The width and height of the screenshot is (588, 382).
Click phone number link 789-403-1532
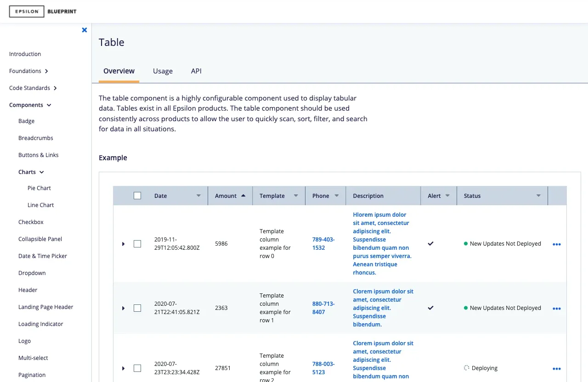coord(323,244)
